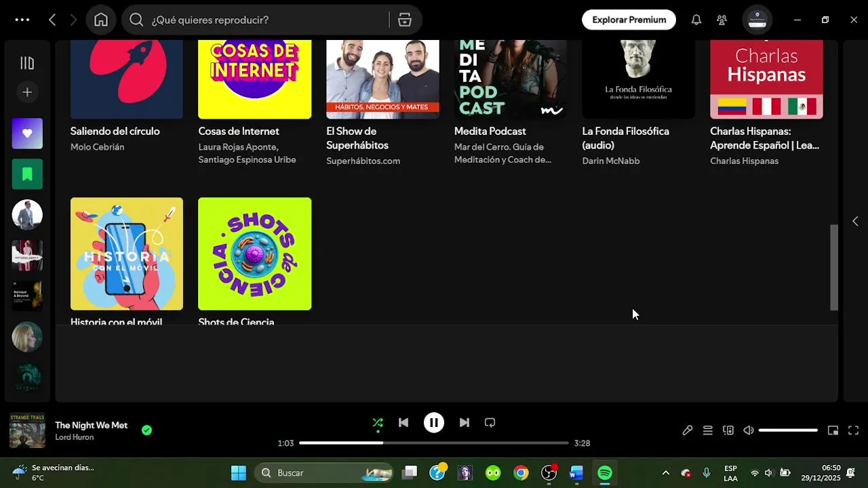Open Historia con el móvil cover

(x=127, y=253)
